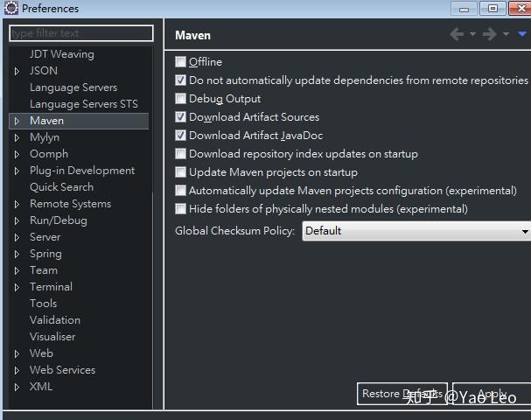Image resolution: width=531 pixels, height=420 pixels.
Task: Uncheck Download Artifact Sources
Action: coord(180,117)
